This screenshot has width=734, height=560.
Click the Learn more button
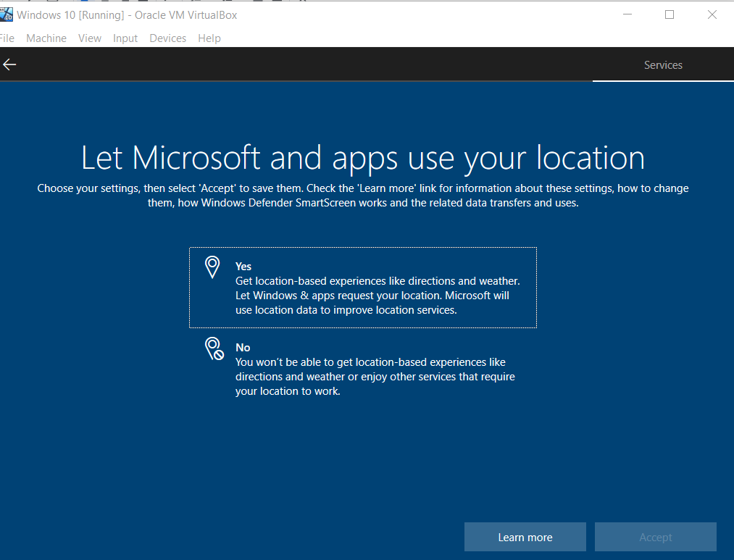(525, 537)
